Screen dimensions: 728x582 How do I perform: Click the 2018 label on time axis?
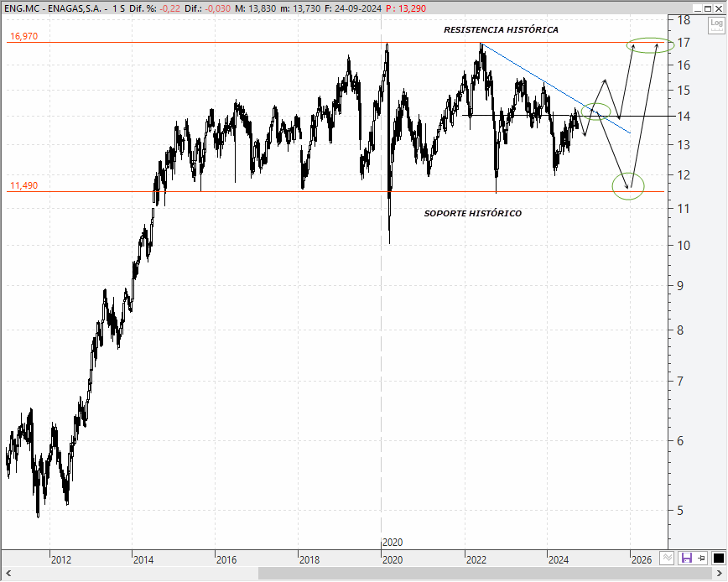[x=309, y=559]
